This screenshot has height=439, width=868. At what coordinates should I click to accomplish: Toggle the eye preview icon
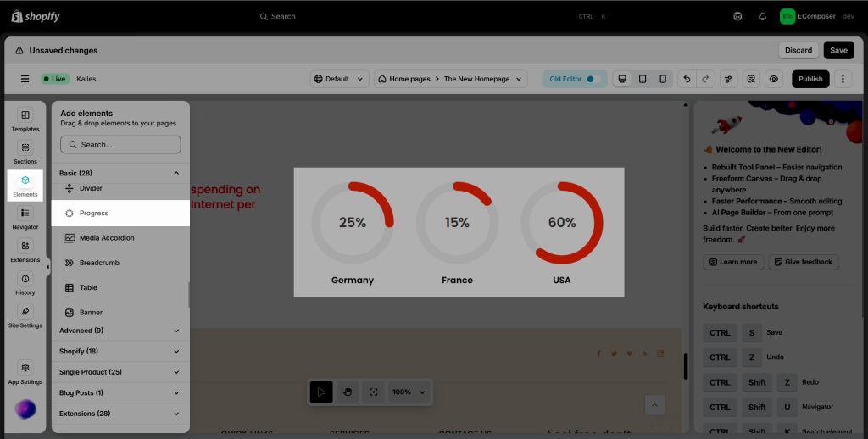click(x=773, y=79)
